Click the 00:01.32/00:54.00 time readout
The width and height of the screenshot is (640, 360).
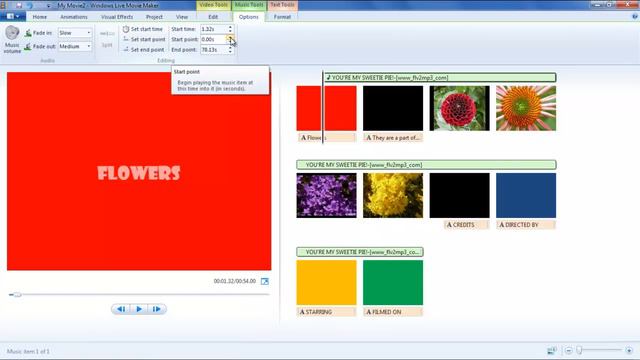tap(235, 281)
